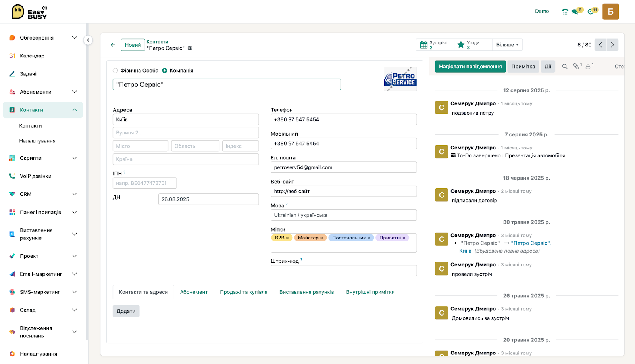Expand the Абонементи menu chevron
Image resolution: width=635 pixels, height=364 pixels.
[x=74, y=92]
